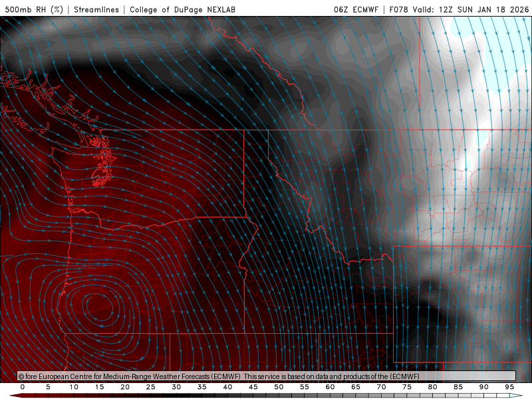Click the "F078" forecast hour label

(x=398, y=9)
